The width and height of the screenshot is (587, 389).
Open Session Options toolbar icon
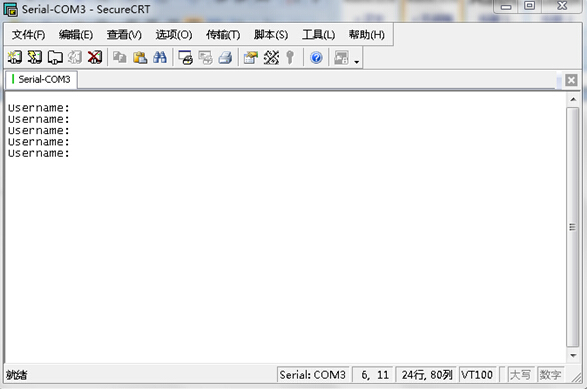click(x=251, y=57)
